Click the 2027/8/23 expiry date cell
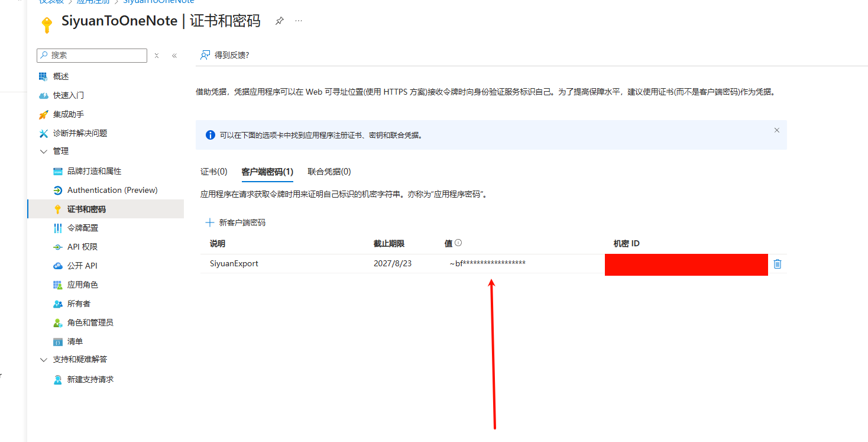This screenshot has height=442, width=868. [393, 263]
